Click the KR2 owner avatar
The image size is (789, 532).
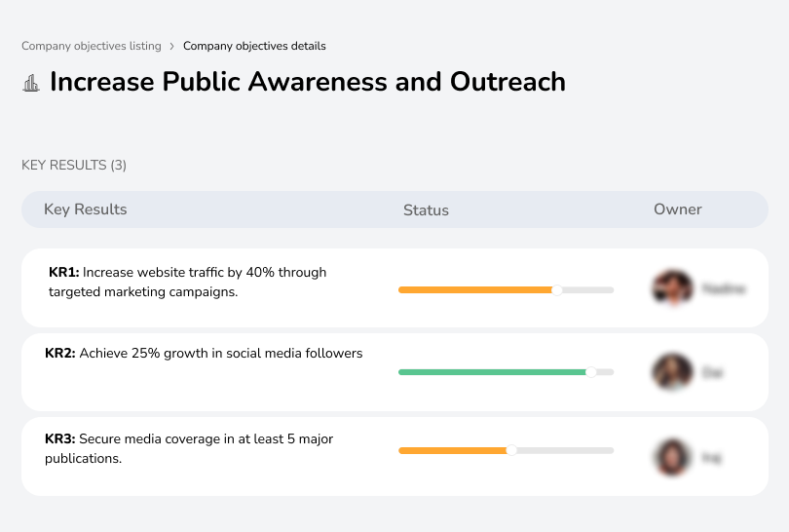(672, 372)
